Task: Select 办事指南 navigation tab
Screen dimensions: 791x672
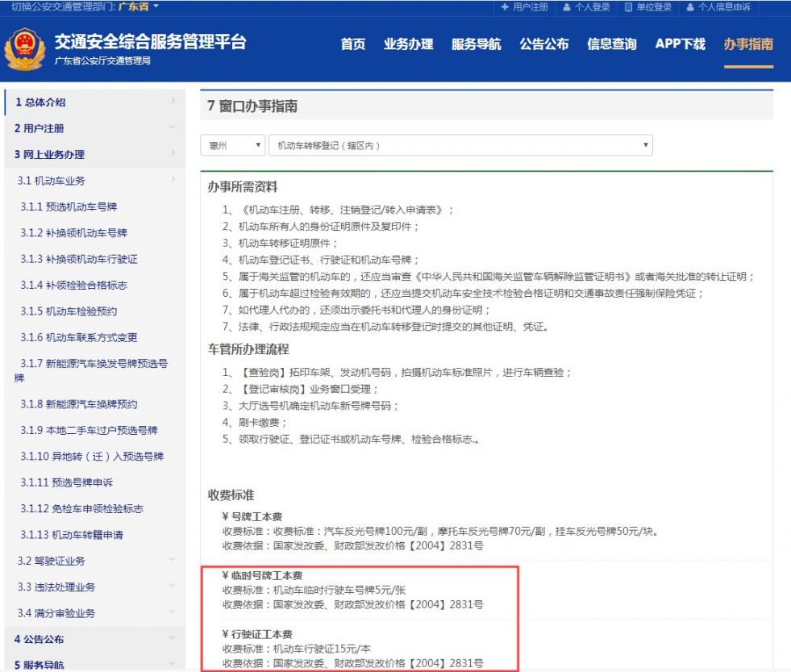Action: point(748,44)
